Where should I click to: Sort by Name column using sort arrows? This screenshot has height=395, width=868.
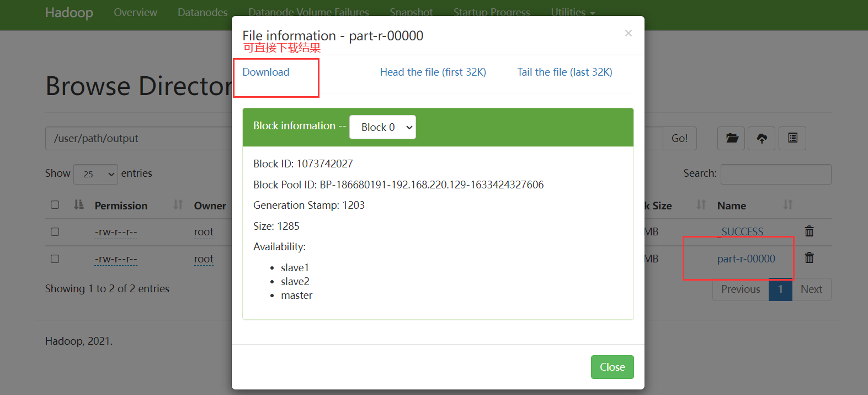pos(788,205)
